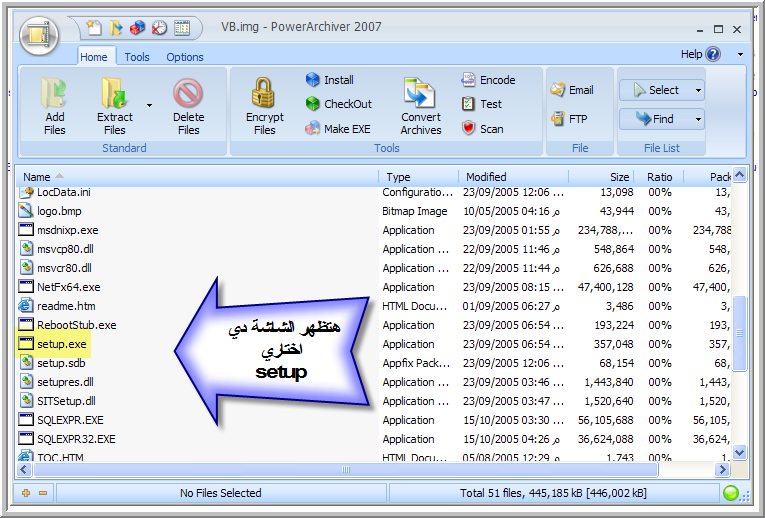Switch to the Options ribbon tab
The width and height of the screenshot is (765, 518).
point(184,57)
